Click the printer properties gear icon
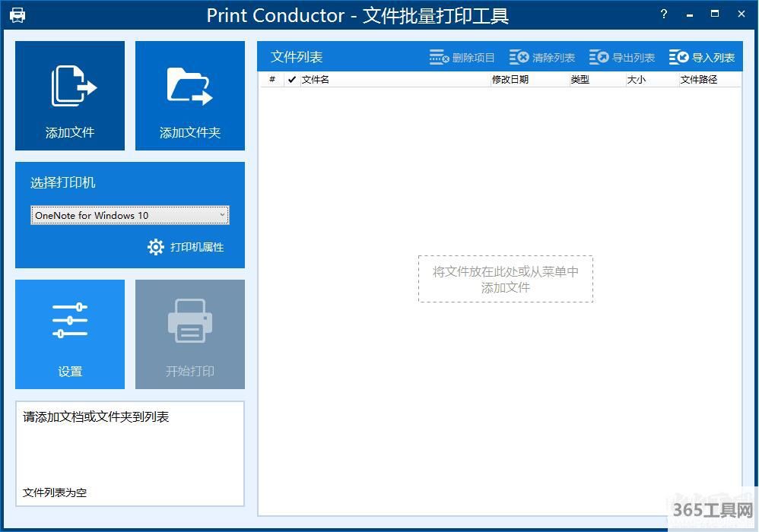The image size is (759, 532). point(156,247)
